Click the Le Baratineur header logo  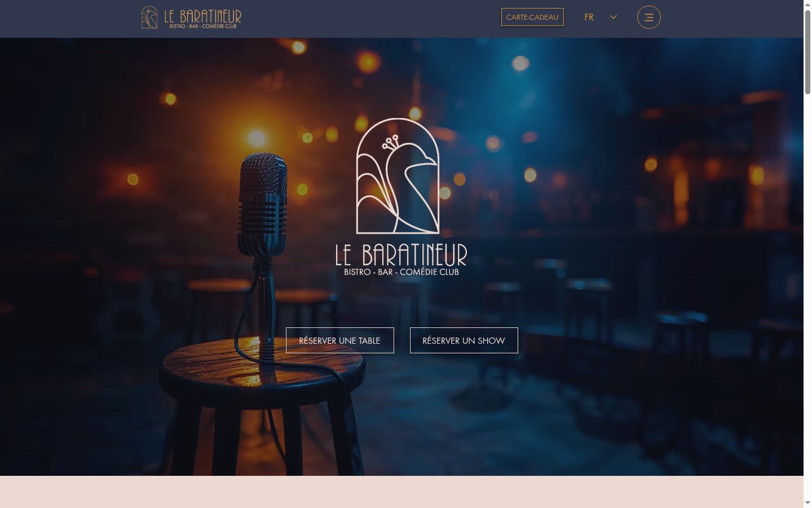(x=191, y=17)
